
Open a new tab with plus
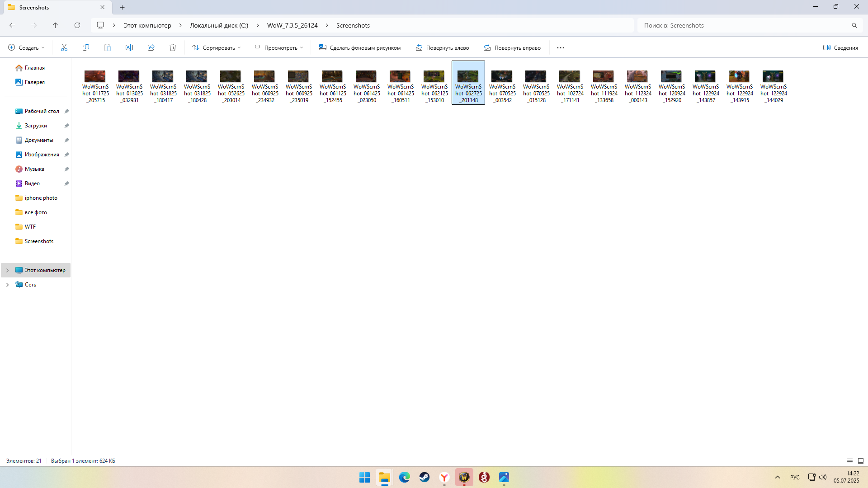point(122,7)
